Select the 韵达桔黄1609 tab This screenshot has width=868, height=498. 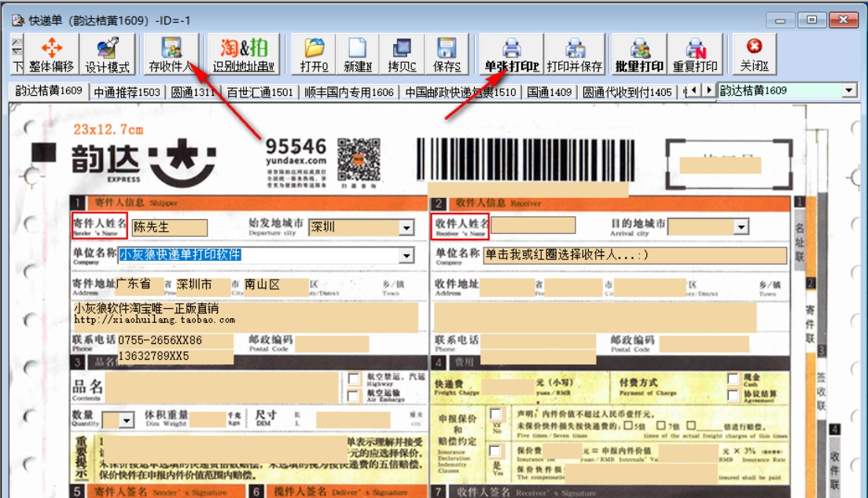tap(49, 91)
